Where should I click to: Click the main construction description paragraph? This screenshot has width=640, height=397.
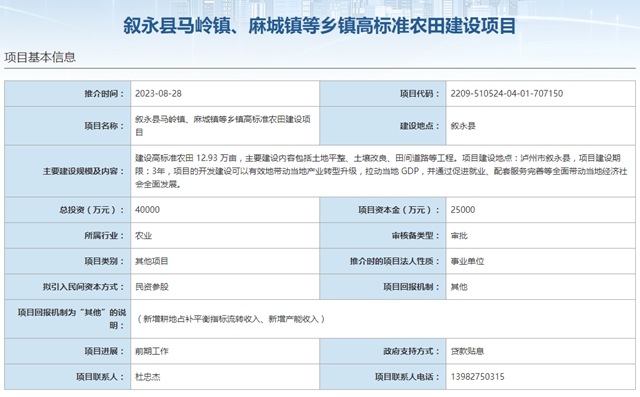click(x=381, y=171)
